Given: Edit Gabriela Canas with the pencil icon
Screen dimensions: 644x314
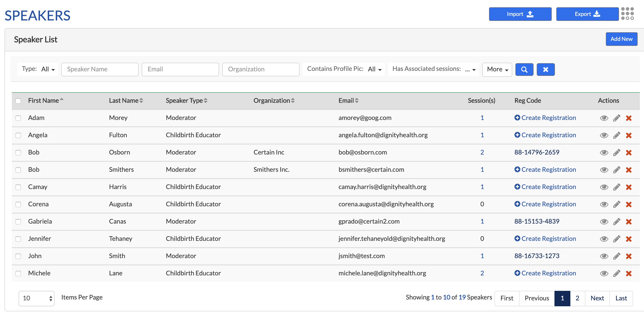Looking at the screenshot, I should [617, 222].
